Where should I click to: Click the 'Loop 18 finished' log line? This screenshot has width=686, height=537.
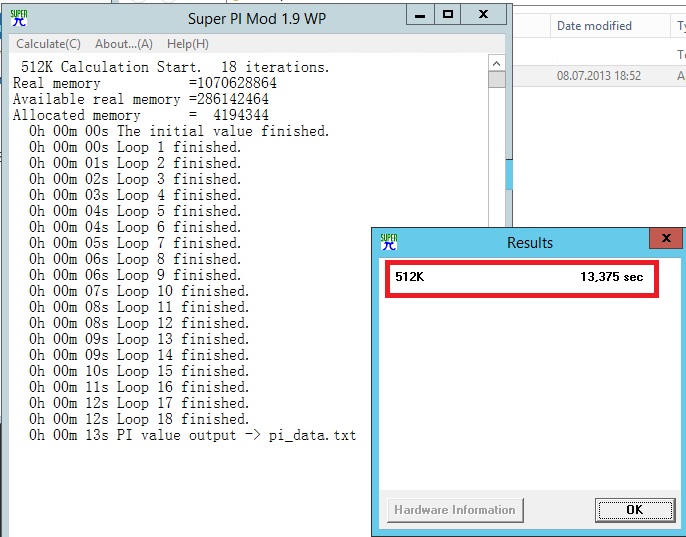[139, 419]
